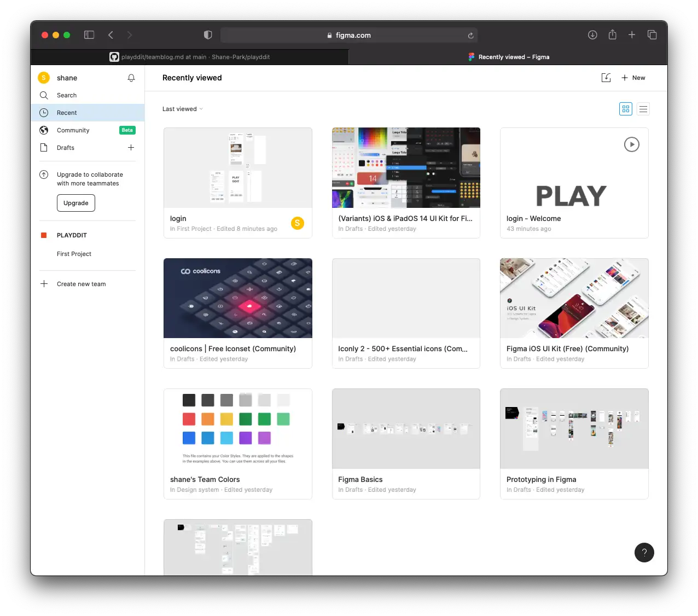The width and height of the screenshot is (698, 616).
Task: Open First Project in sidebar
Action: coord(74,254)
